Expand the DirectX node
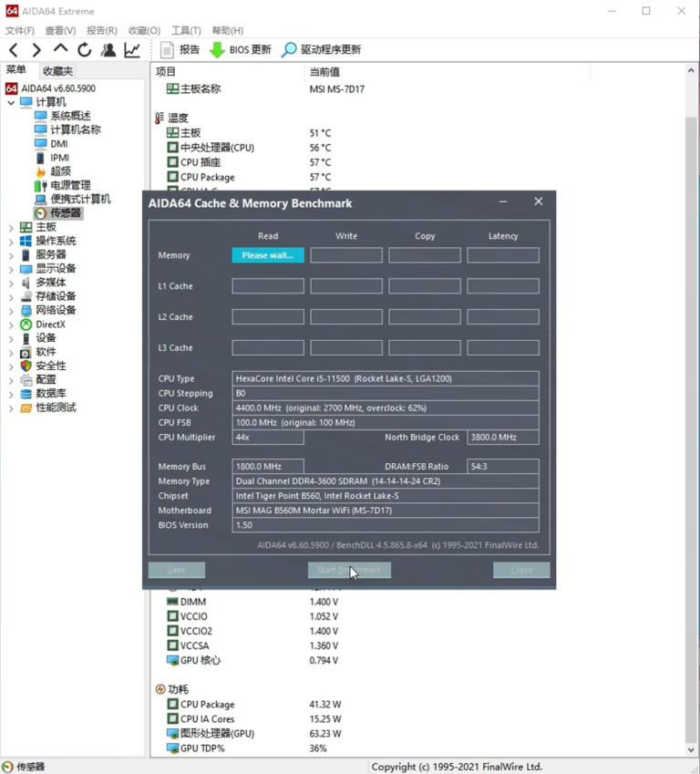Screen dimensions: 700x774 point(11,325)
